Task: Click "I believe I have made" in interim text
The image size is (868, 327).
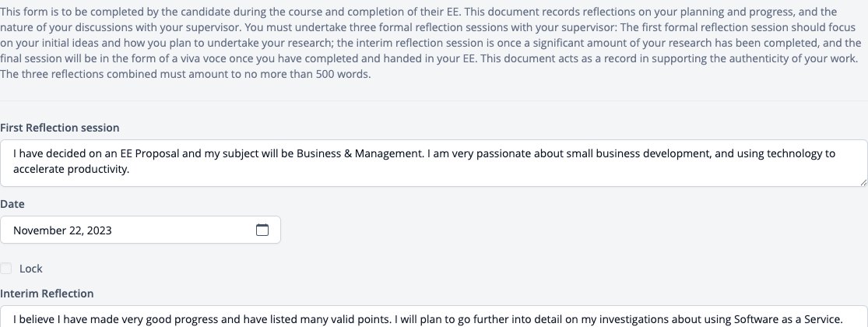Action: pyautogui.click(x=65, y=319)
